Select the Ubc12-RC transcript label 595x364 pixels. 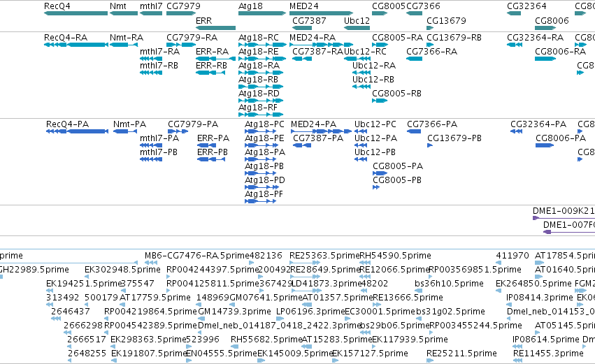(366, 52)
